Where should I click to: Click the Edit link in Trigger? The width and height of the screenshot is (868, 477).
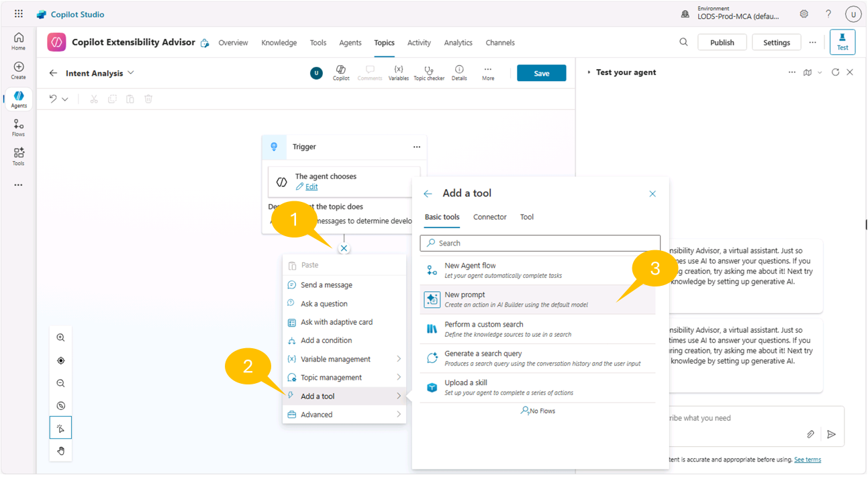pos(311,187)
